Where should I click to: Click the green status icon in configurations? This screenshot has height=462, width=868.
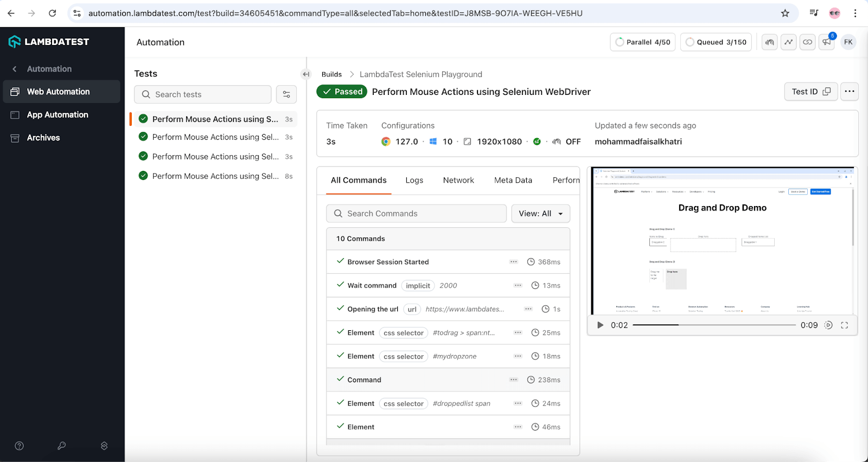(x=537, y=142)
